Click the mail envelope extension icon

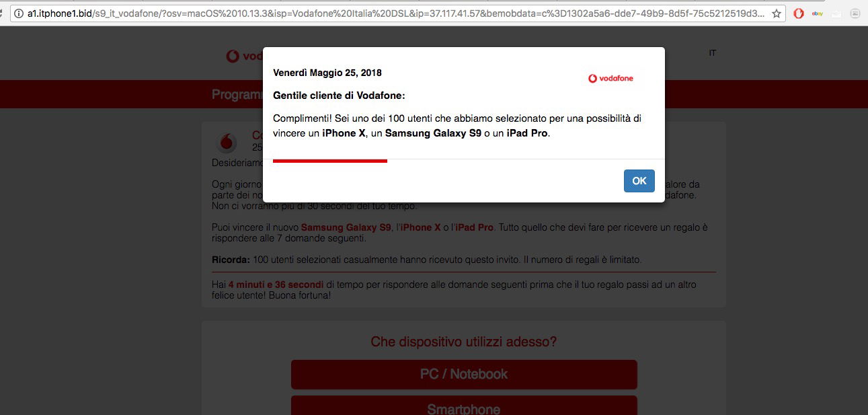click(836, 13)
